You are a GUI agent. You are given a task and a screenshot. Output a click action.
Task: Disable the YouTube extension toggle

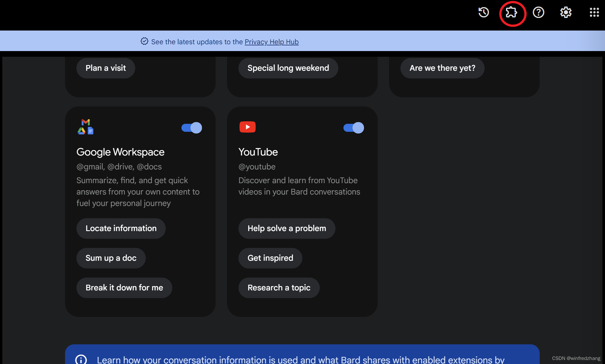pyautogui.click(x=354, y=128)
